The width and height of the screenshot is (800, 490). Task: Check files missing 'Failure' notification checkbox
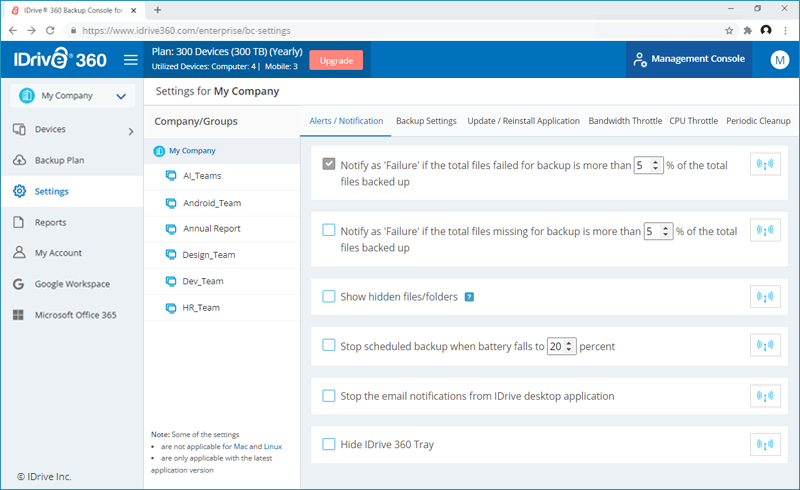329,230
